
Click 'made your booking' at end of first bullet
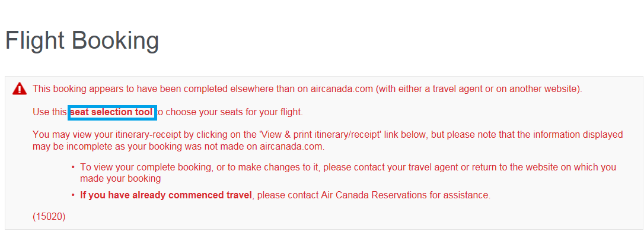tap(120, 179)
